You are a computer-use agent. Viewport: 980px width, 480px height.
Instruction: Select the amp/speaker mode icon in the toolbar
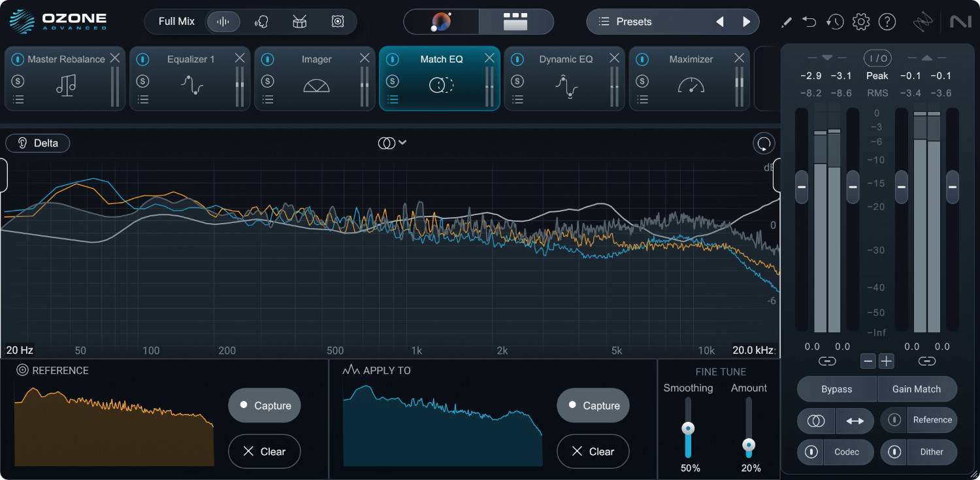tap(338, 21)
